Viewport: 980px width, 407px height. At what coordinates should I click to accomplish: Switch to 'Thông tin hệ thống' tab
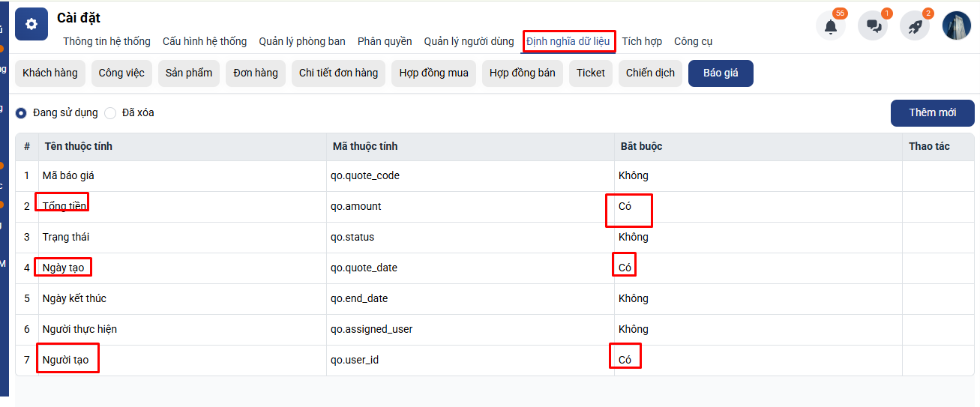tap(106, 41)
